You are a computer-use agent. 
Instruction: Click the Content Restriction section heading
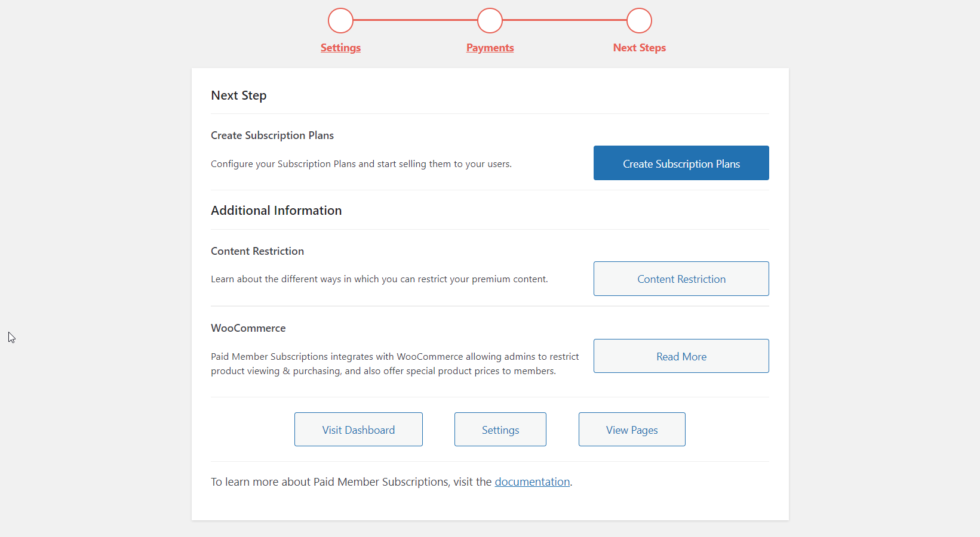(257, 251)
